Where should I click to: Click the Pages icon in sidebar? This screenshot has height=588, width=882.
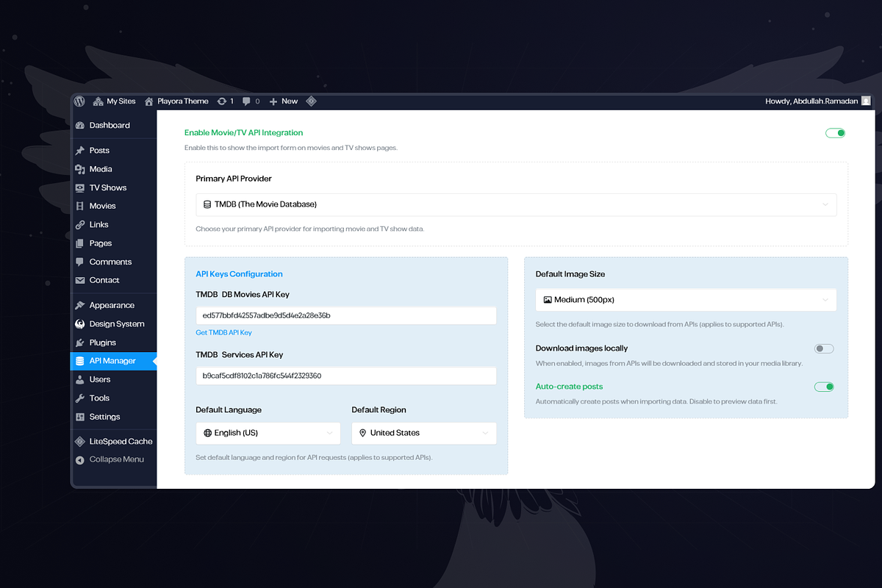[x=80, y=243]
